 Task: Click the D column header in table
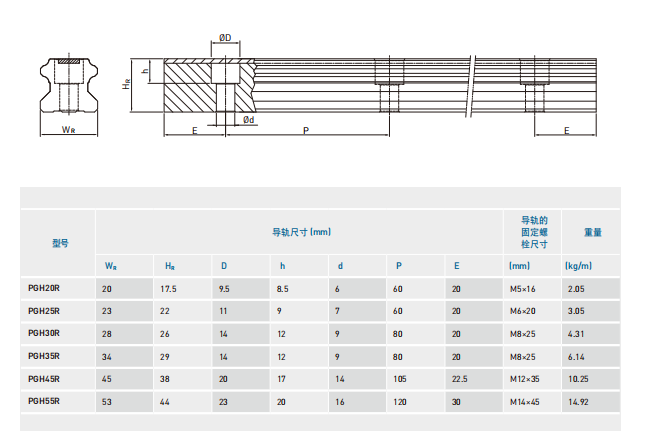click(x=224, y=266)
